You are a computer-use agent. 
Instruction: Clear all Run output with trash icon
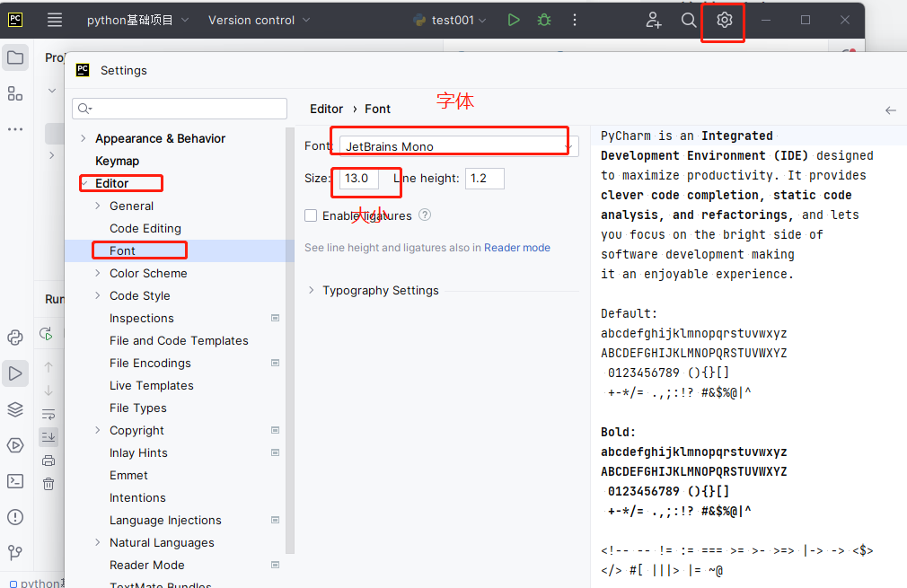48,484
